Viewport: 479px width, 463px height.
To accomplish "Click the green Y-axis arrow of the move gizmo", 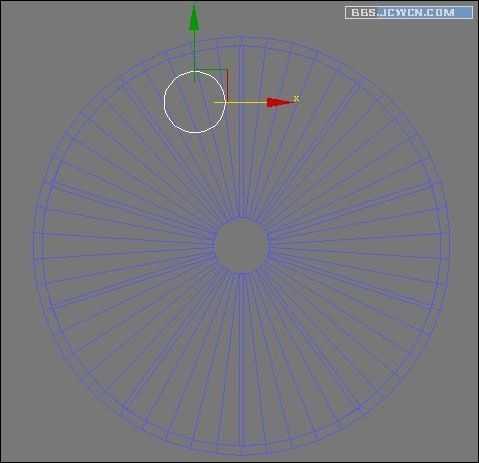I will tap(194, 18).
